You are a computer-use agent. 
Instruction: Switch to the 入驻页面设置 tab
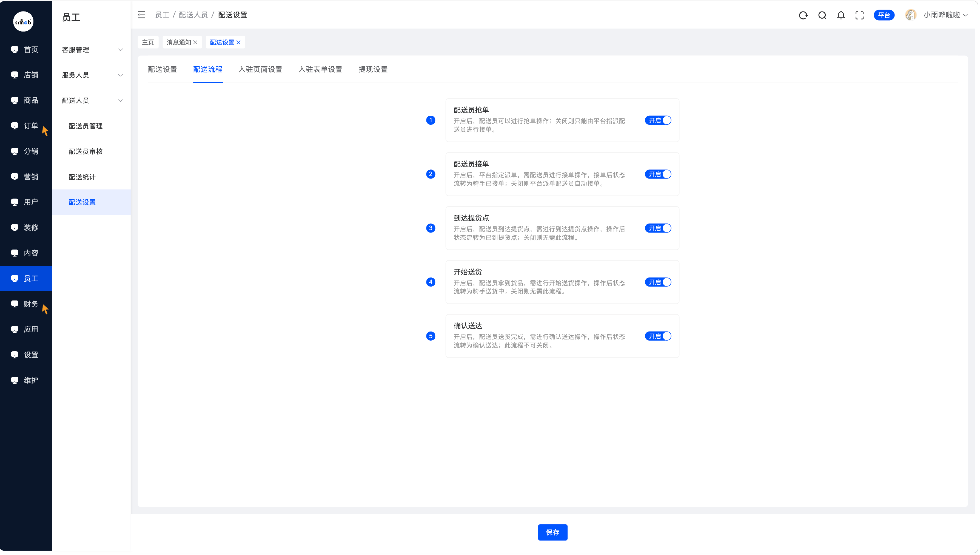(x=260, y=69)
